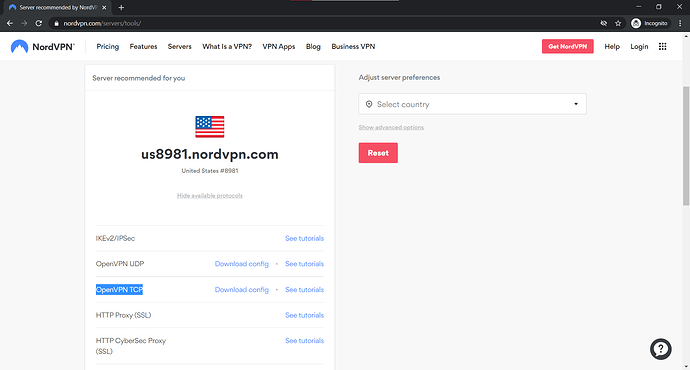
Task: Open Blog in navigation
Action: 313,46
